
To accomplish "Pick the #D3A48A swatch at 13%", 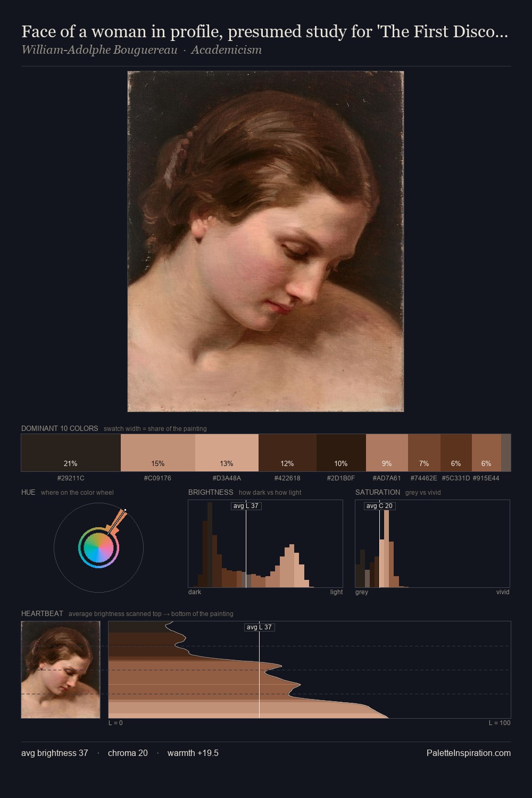I will (x=227, y=453).
